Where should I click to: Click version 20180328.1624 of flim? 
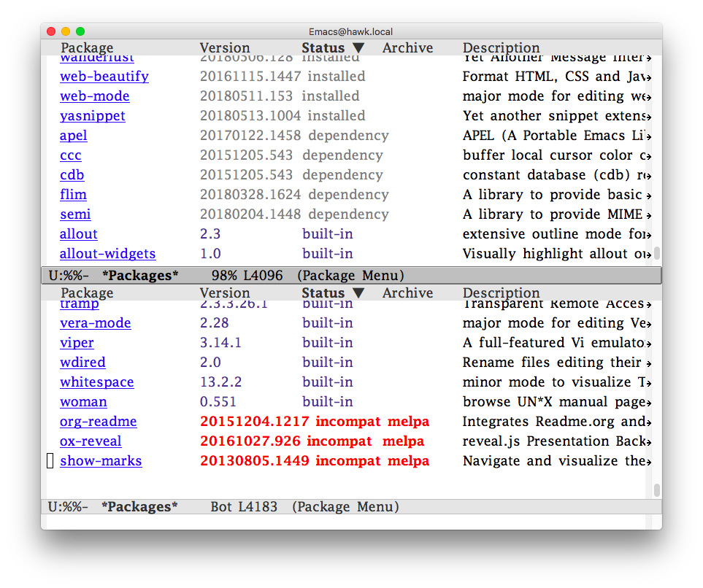250,195
